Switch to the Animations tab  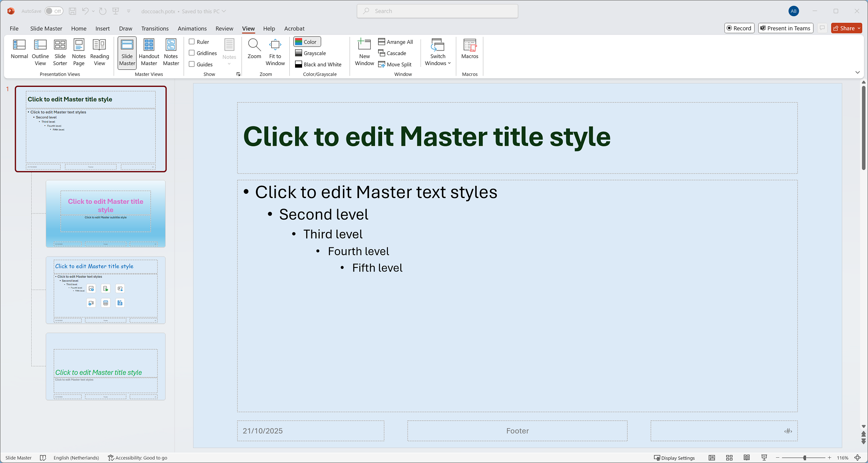click(192, 29)
